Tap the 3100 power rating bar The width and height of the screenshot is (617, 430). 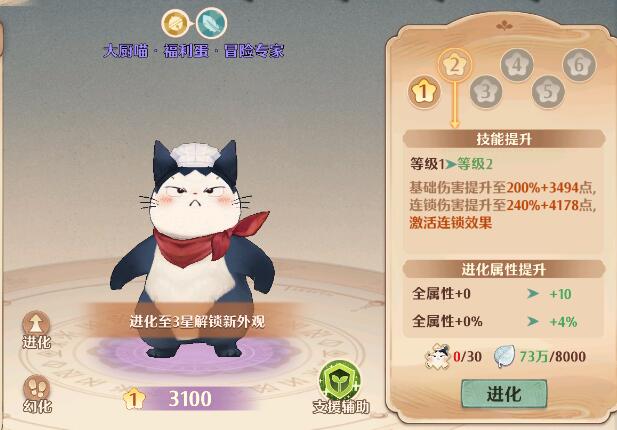click(189, 399)
